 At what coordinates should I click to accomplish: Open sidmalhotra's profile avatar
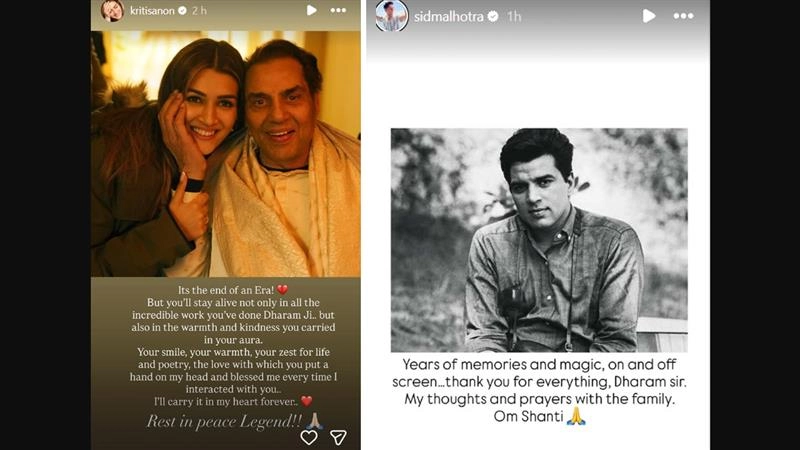click(392, 15)
